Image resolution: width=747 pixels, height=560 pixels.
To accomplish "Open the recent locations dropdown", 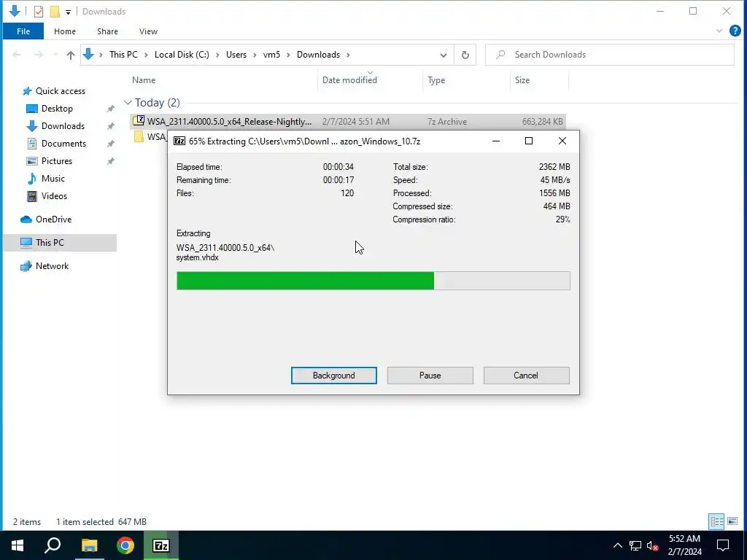I will [55, 55].
